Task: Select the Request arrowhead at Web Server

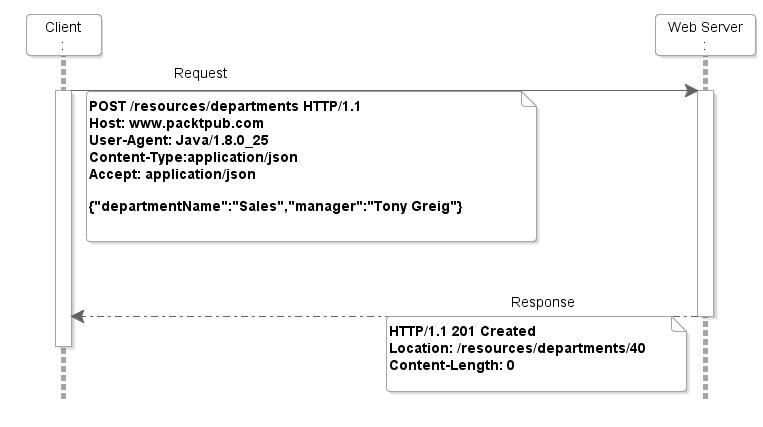Action: [690, 91]
